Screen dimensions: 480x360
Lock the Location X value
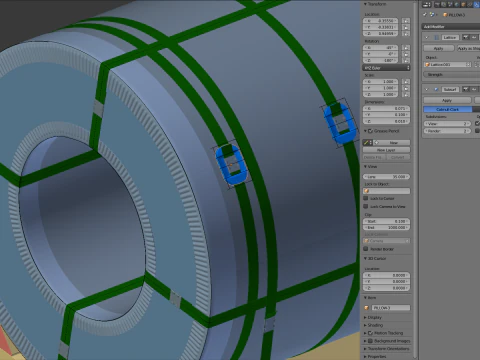click(x=406, y=21)
